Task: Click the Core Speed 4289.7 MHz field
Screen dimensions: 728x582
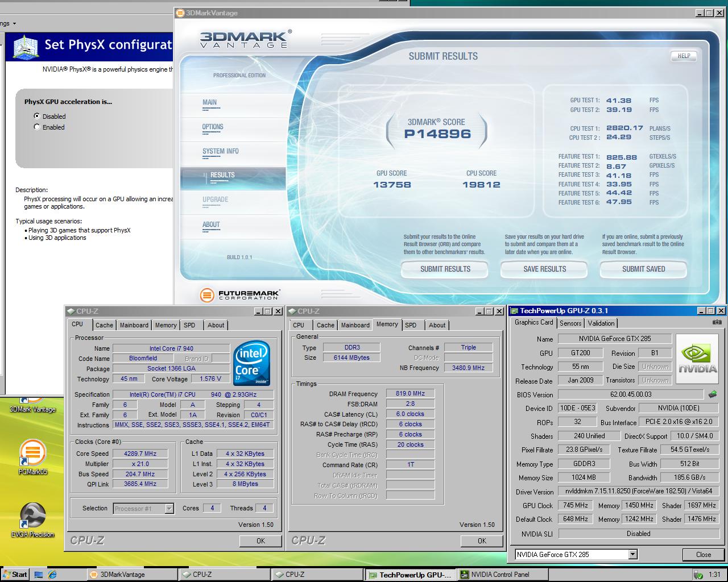Action: (140, 454)
